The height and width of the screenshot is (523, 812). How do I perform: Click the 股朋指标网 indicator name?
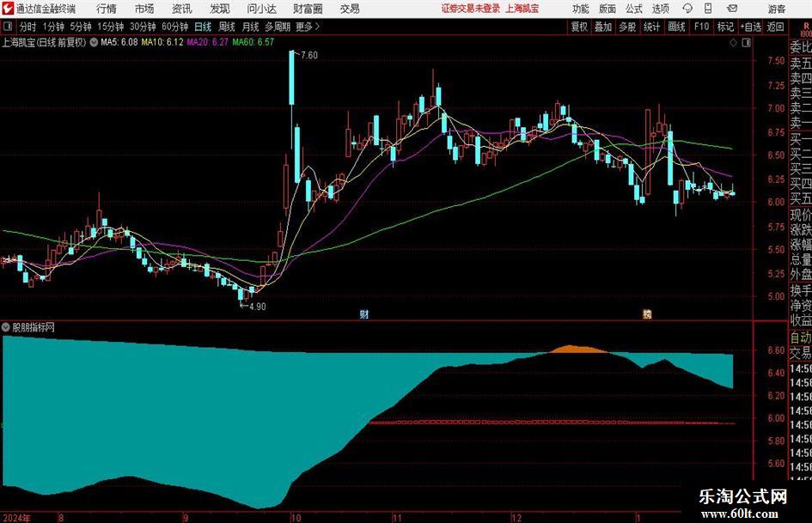point(34,327)
